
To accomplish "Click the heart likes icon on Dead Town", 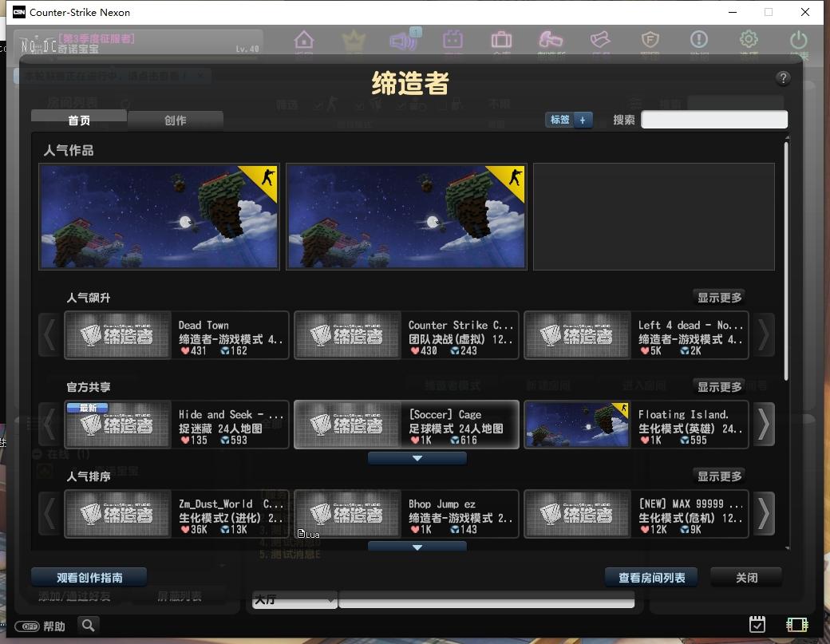I will 184,350.
